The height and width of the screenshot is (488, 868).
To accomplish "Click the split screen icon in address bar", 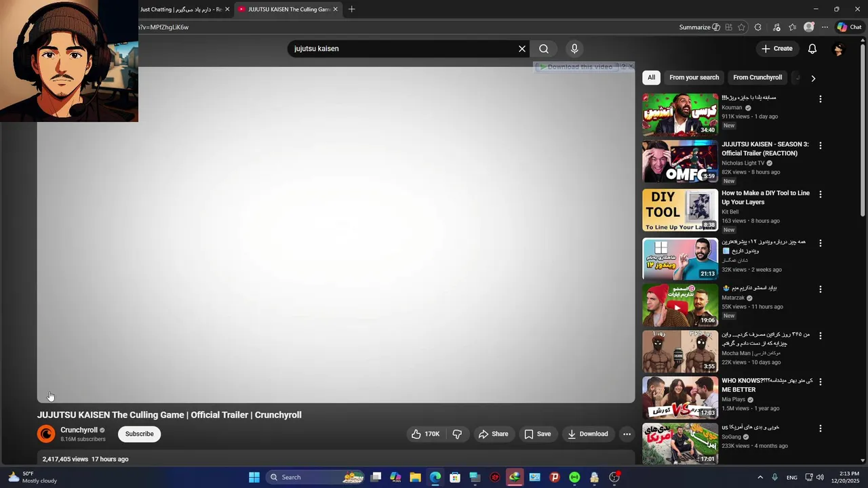I will click(x=728, y=27).
